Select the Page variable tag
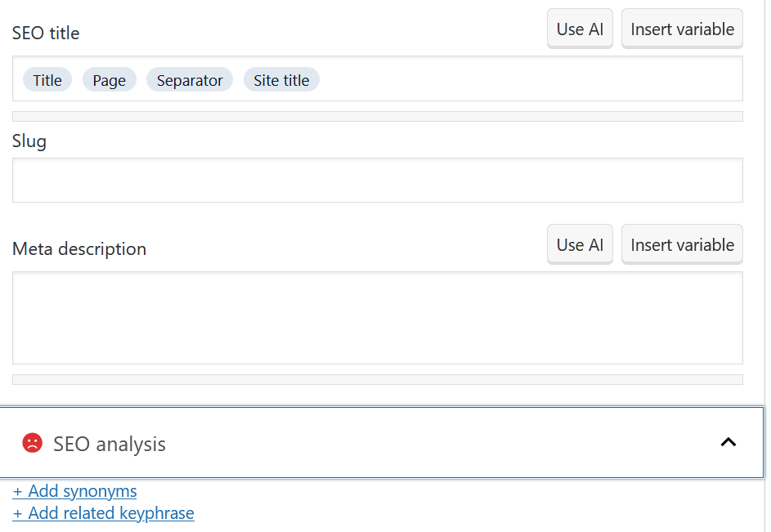 tap(109, 80)
